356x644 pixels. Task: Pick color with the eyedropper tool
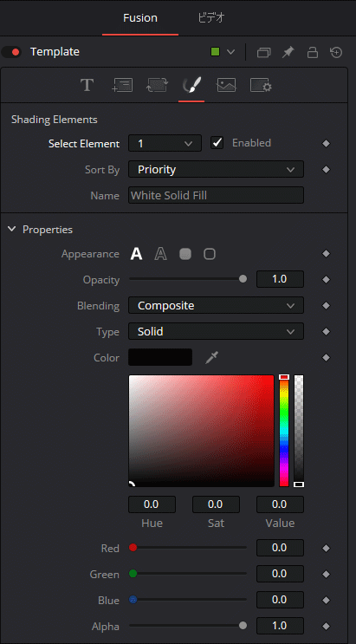[x=211, y=358]
